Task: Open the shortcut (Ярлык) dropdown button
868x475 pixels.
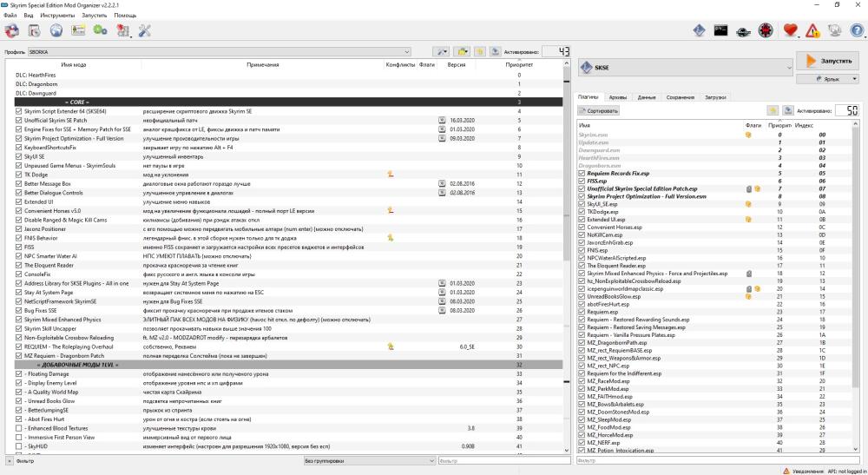Action: [827, 79]
